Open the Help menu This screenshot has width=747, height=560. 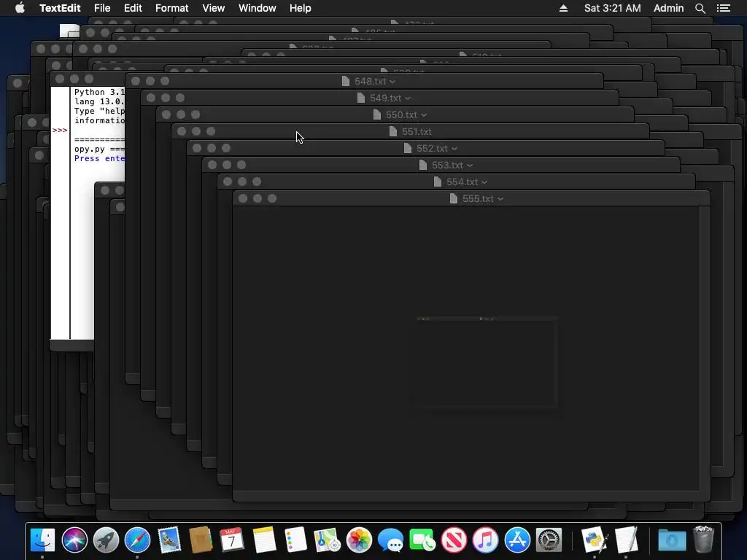click(x=300, y=8)
